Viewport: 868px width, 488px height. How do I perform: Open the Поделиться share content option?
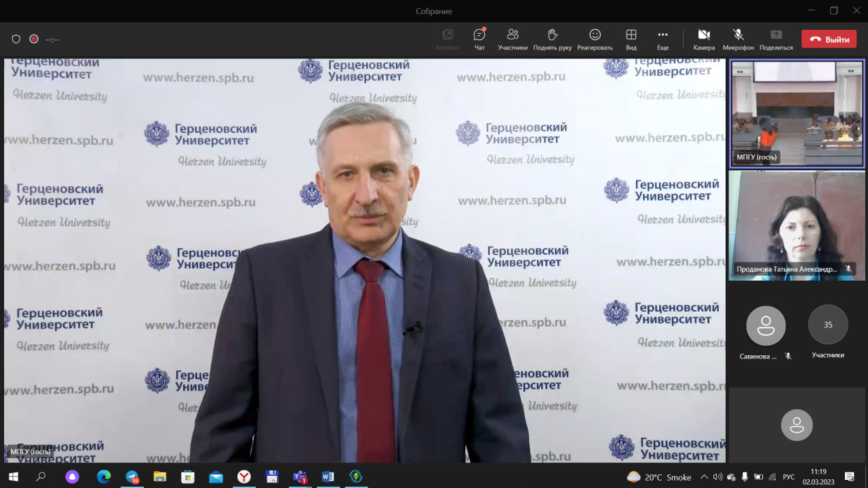pos(776,39)
